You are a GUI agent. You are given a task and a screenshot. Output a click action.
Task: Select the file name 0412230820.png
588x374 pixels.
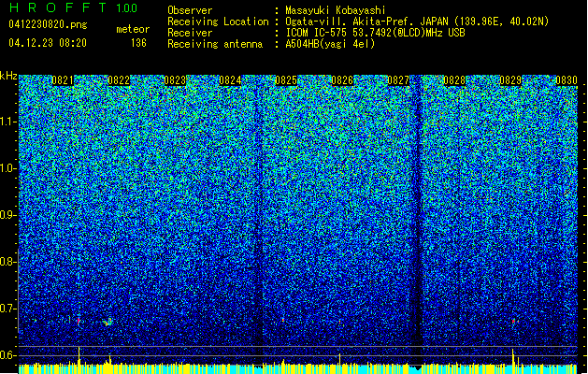[48, 25]
